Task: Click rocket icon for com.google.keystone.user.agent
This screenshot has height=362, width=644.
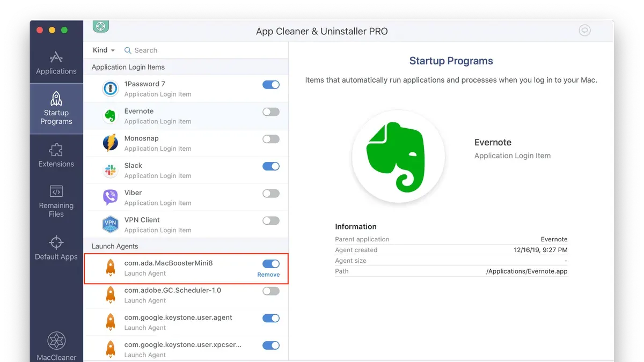Action: click(111, 322)
